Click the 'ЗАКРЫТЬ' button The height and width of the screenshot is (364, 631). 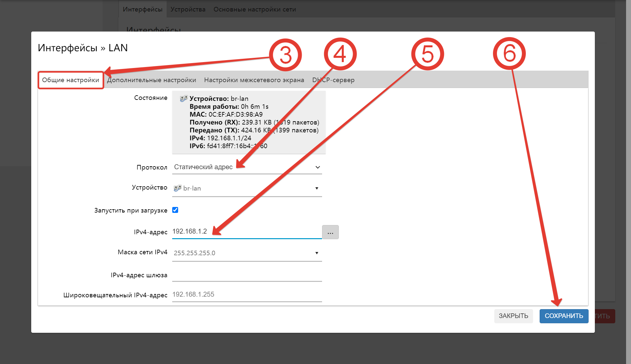(513, 316)
